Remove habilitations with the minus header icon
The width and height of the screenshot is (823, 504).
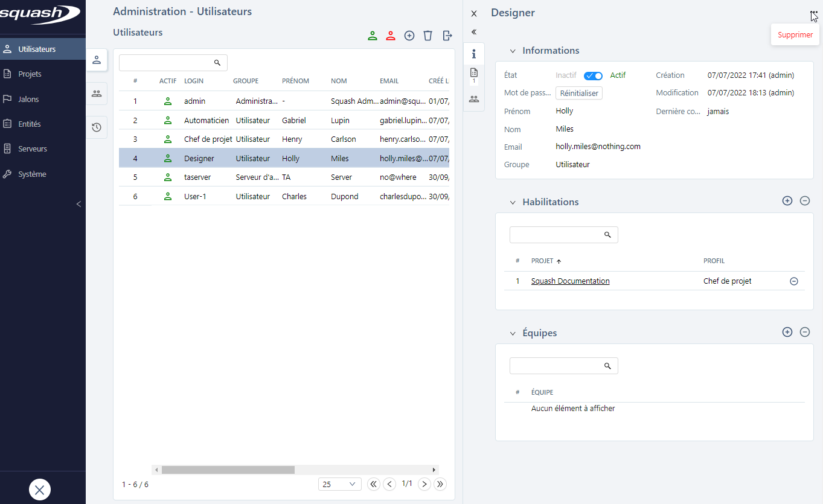805,201
